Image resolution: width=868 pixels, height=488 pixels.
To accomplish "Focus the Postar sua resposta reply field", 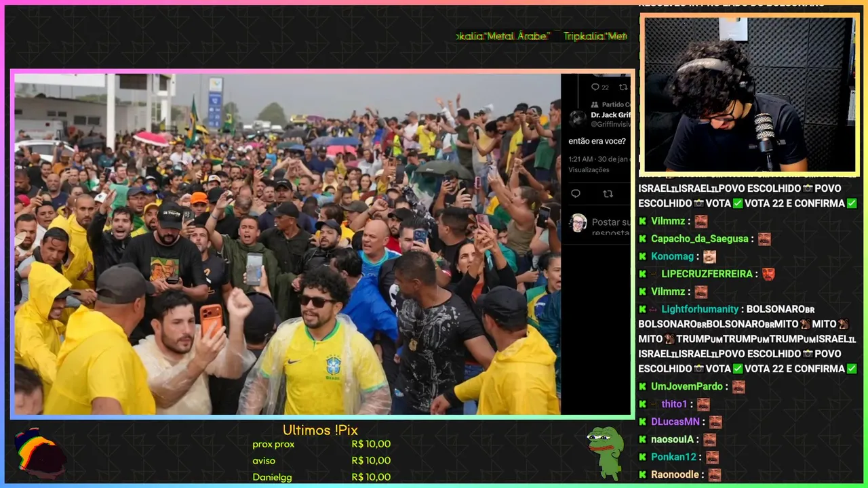I will click(611, 227).
